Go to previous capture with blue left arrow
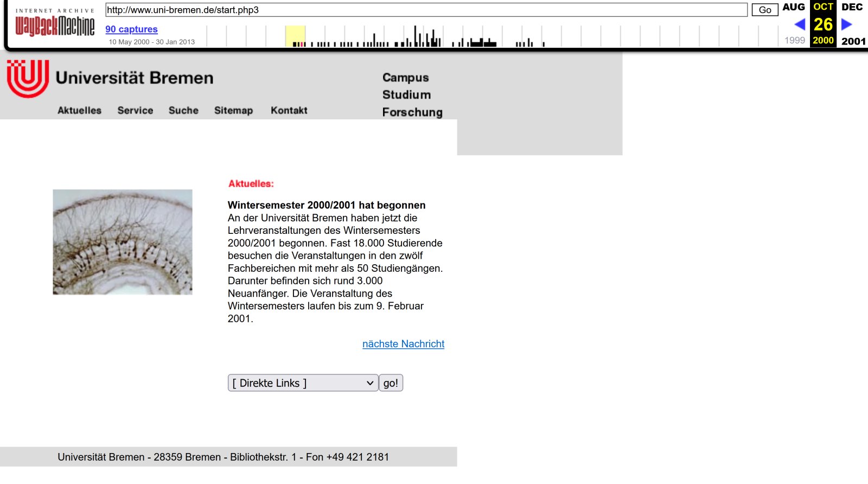 [x=799, y=24]
